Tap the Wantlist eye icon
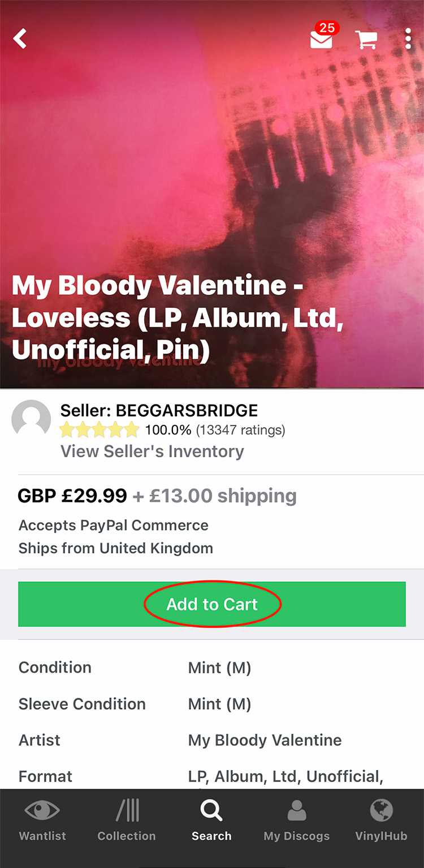The image size is (424, 868). click(x=42, y=811)
